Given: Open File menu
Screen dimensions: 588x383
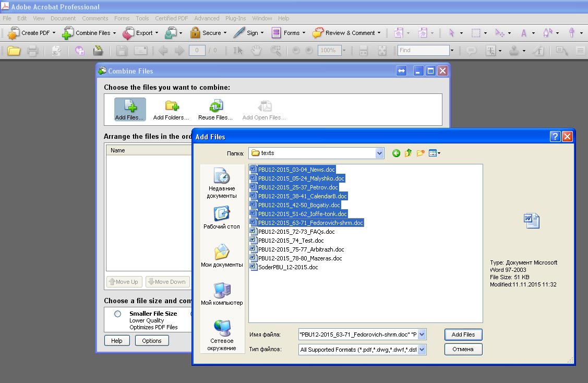Looking at the screenshot, I should tap(7, 18).
